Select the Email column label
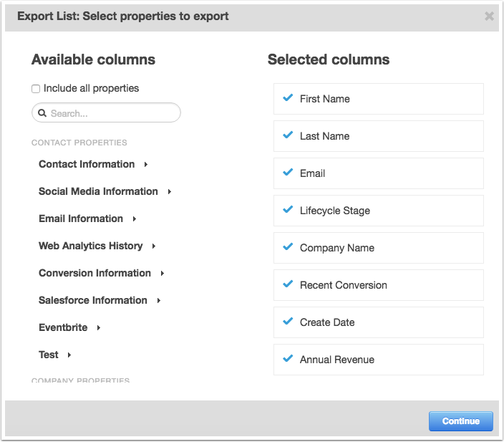The height and width of the screenshot is (442, 504). pos(312,173)
